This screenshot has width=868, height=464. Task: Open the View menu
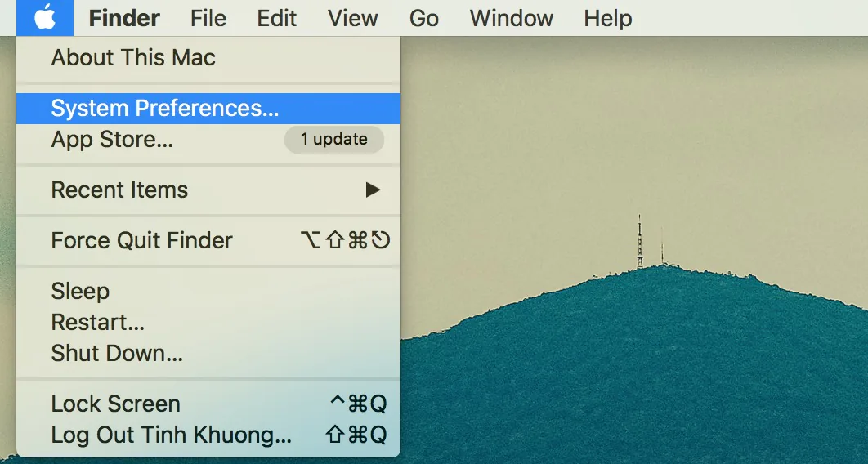pos(352,18)
